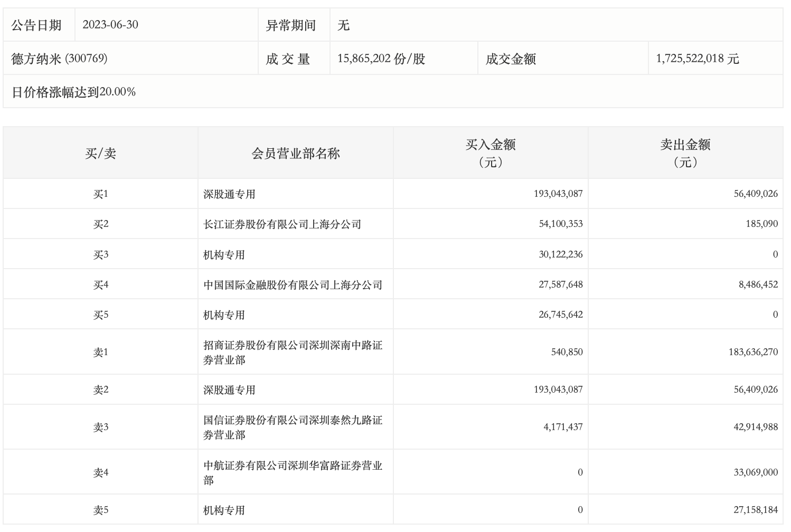This screenshot has width=791, height=532.
Task: Select buy amount 193,043,087 in 买1 row
Action: 558,194
